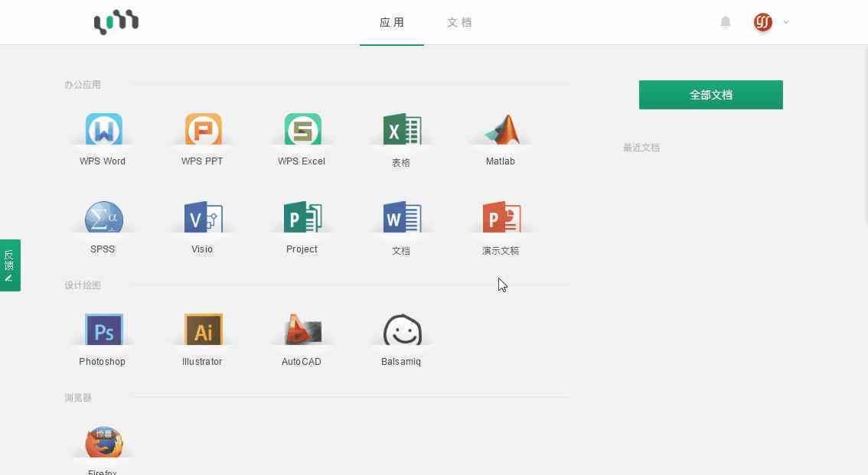Click the Photoshop label text
This screenshot has height=475, width=868.
tap(103, 361)
